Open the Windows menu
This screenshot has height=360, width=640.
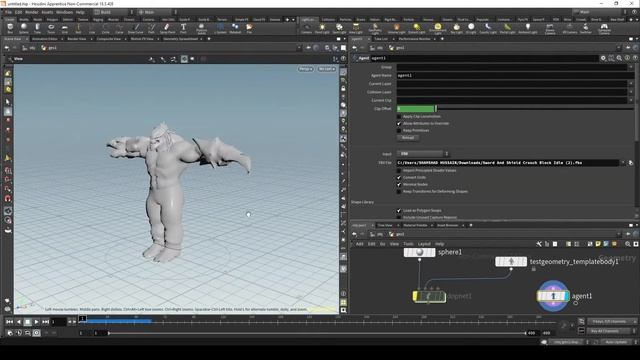click(64, 12)
